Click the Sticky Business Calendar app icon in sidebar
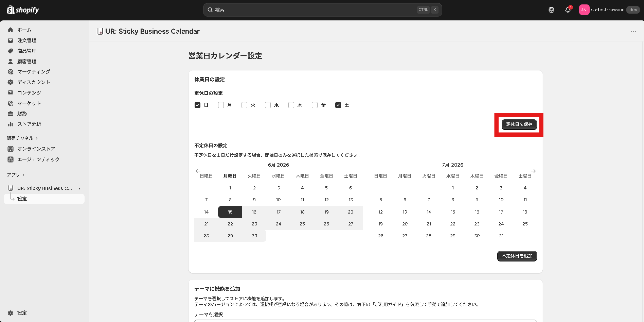The image size is (644, 322). (11, 188)
